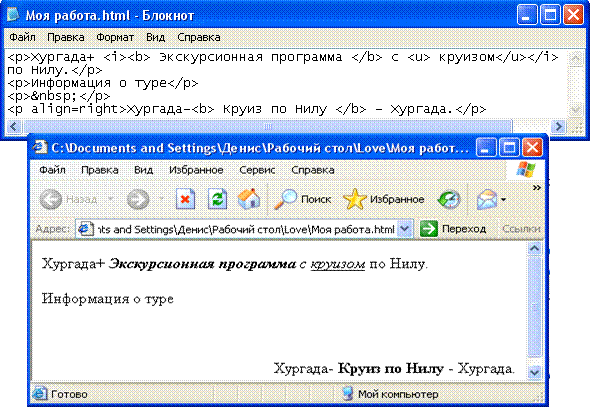Open Избранное menu in Internet Explorer
The image size is (591, 407).
(196, 170)
